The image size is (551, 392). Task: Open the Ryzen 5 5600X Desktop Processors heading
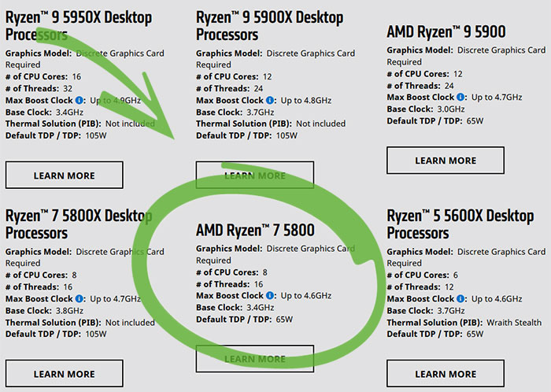460,224
